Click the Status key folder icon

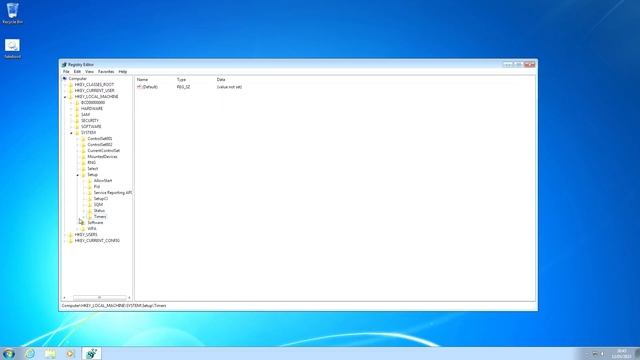90,211
